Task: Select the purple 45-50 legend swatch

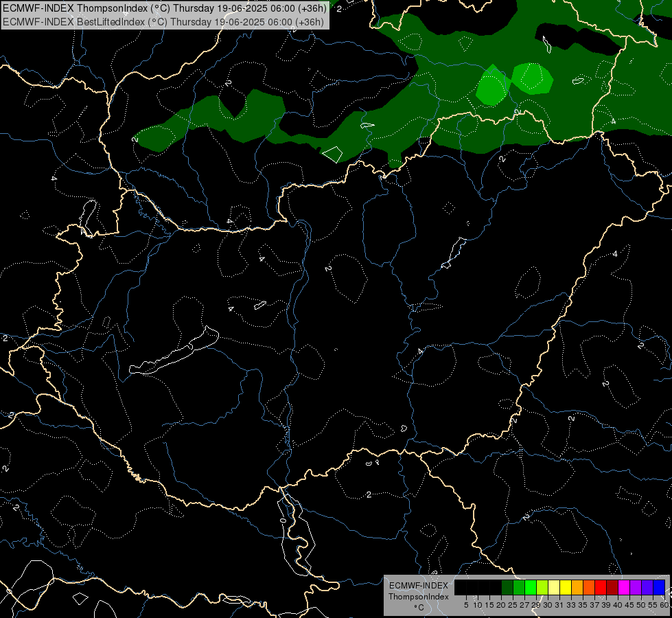Action: click(x=636, y=587)
